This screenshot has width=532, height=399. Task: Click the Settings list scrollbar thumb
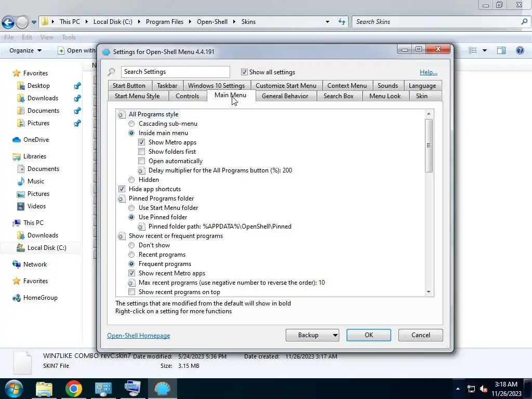[x=429, y=145]
